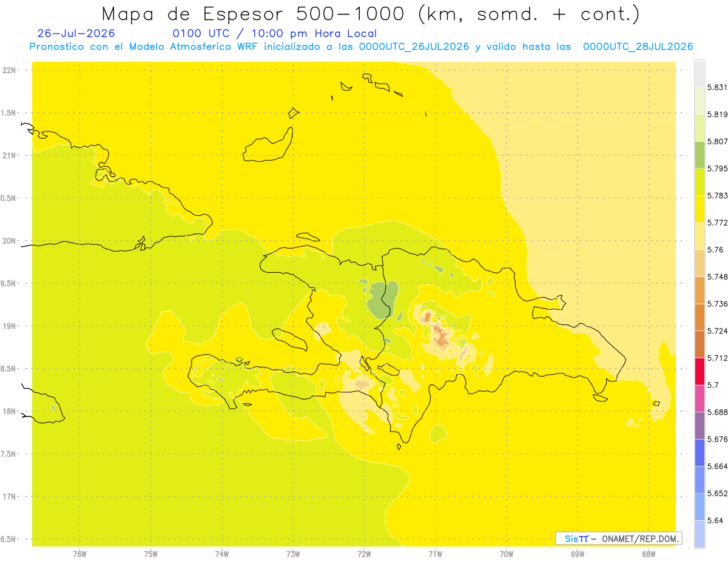Click the '1.5N' latitude label
This screenshot has width=728, height=562.
pyautogui.click(x=8, y=113)
